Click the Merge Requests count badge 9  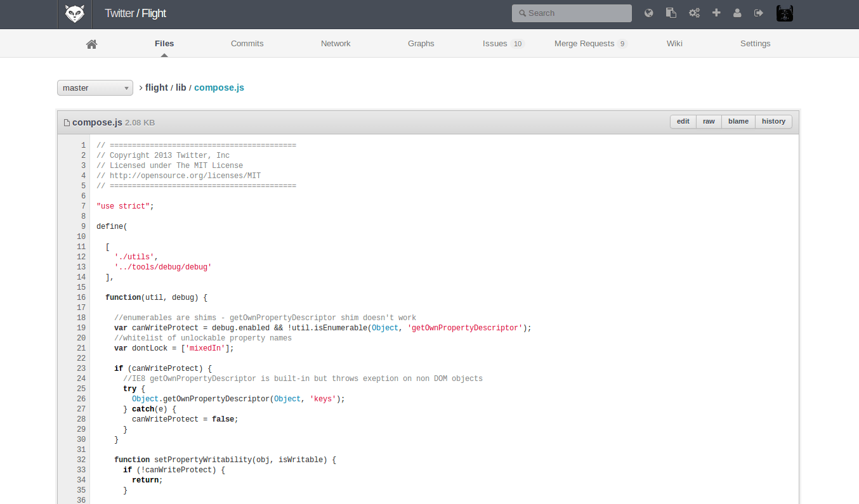(622, 44)
